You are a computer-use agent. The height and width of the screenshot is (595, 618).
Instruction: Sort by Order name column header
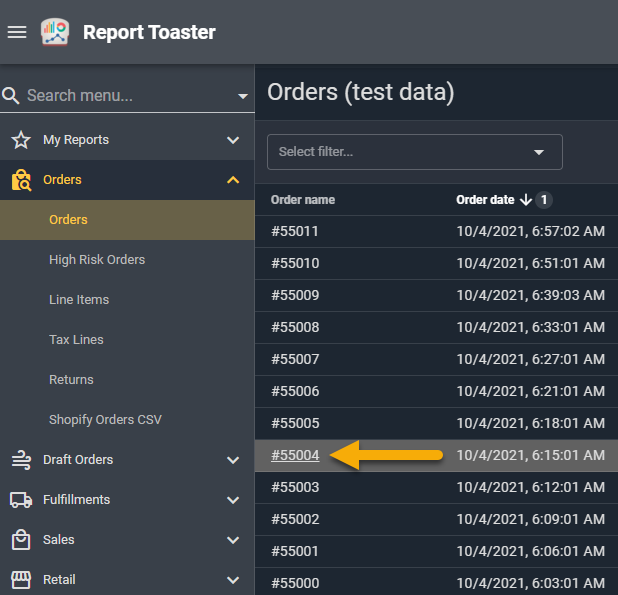[x=303, y=200]
